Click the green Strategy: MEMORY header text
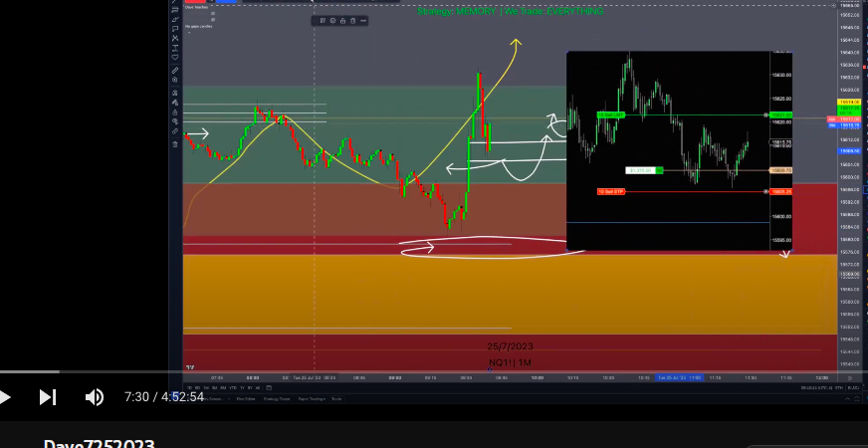Viewport: 868px width, 448px height. click(x=511, y=11)
